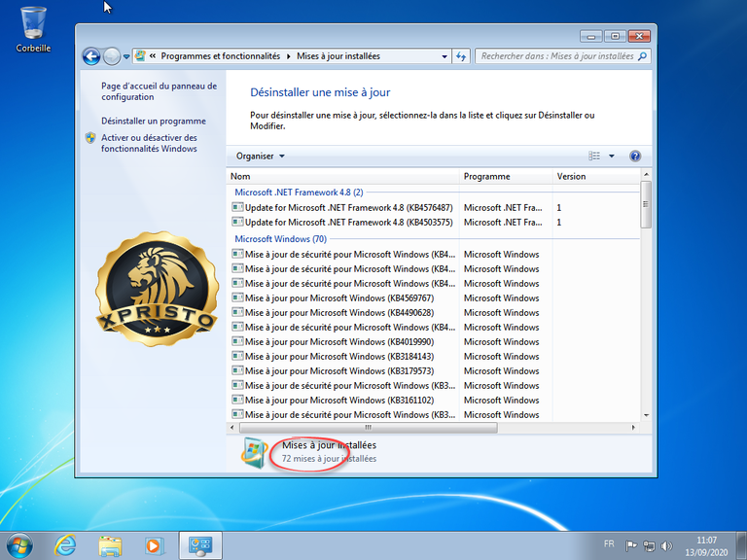Click the vertical scrollbar up arrow
747x560 pixels.
click(646, 175)
